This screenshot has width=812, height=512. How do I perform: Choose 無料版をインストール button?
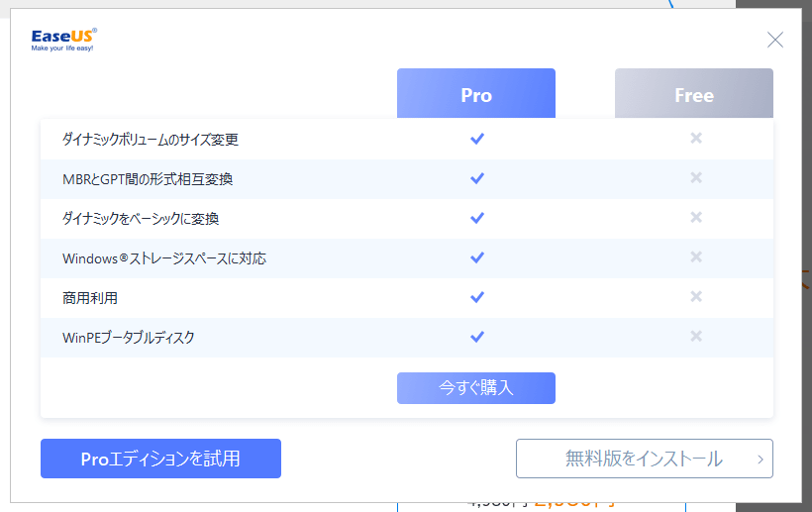(x=645, y=459)
